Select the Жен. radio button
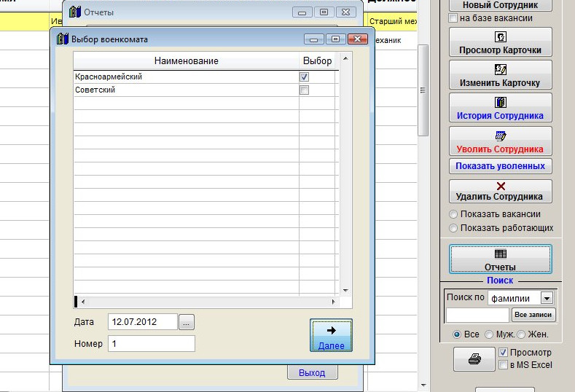575x392 pixels. [x=522, y=334]
